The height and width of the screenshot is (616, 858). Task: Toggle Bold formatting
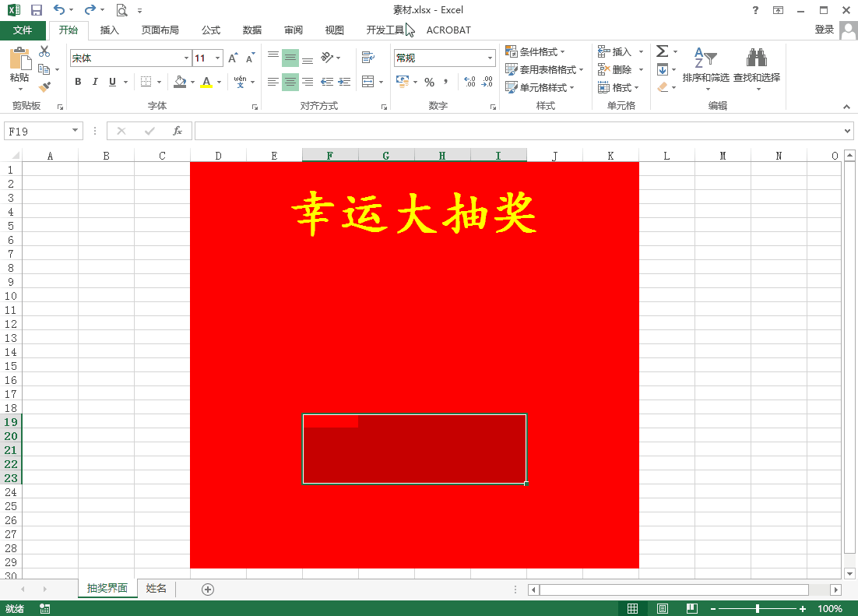click(x=79, y=82)
